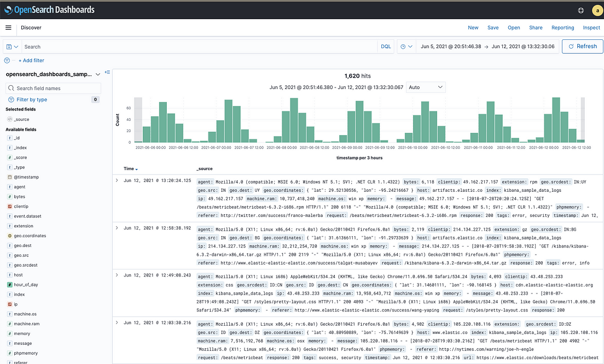Click the _score number type icon
The width and height of the screenshot is (604, 364).
10,157
